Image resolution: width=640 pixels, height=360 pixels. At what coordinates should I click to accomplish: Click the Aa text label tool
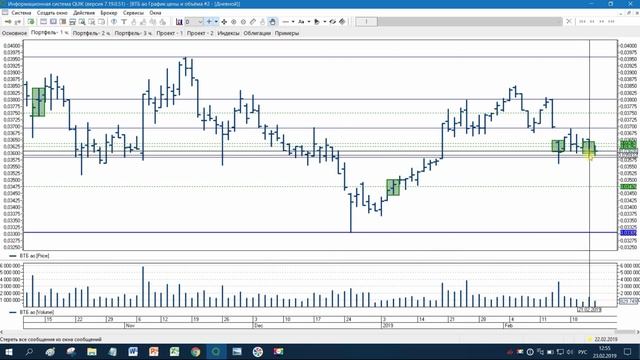(301, 22)
